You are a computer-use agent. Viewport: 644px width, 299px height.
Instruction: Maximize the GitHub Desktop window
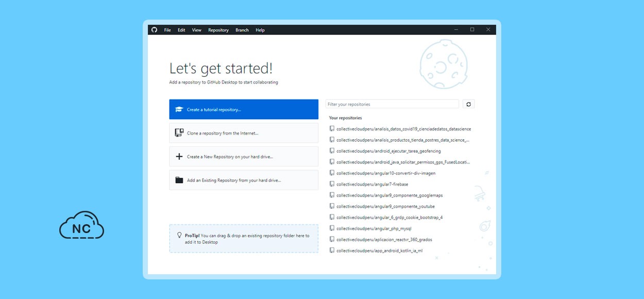tap(472, 30)
